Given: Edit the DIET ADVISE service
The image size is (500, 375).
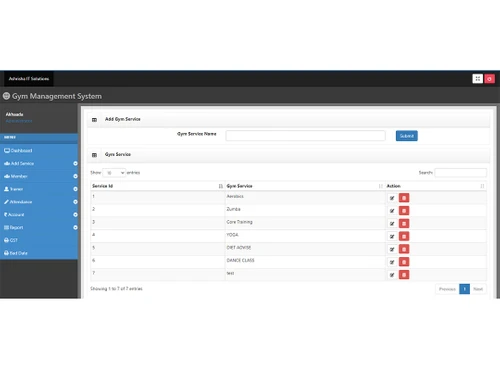Looking at the screenshot, I should coord(392,249).
